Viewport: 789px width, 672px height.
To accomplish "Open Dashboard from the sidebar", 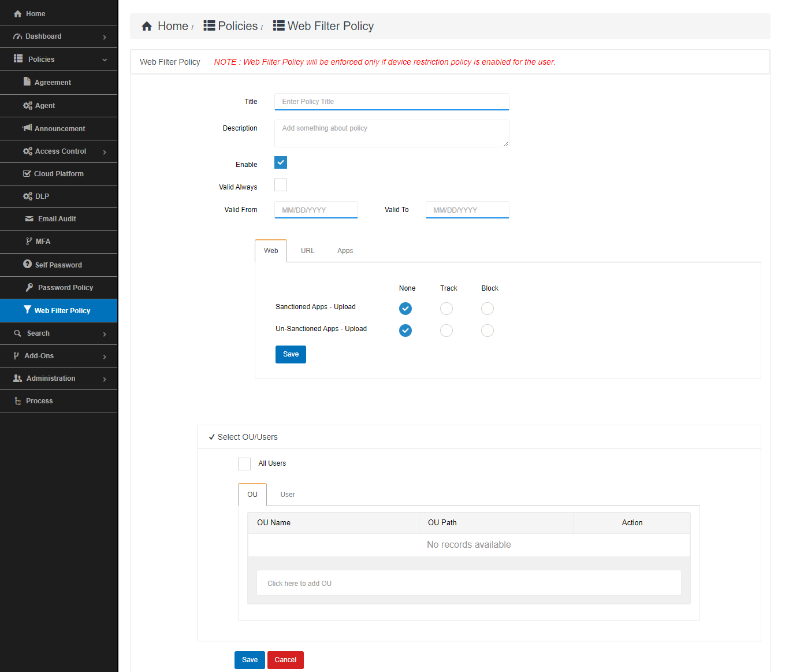I will coord(44,36).
